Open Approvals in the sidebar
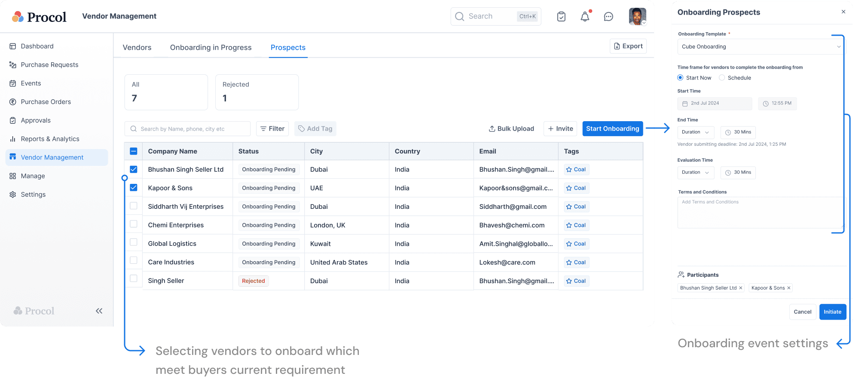 [x=30, y=120]
